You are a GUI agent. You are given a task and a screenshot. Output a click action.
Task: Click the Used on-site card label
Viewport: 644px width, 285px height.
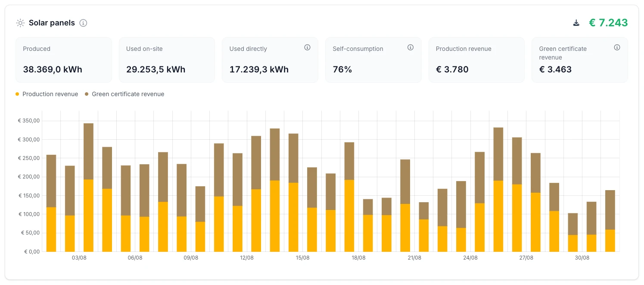(x=144, y=49)
